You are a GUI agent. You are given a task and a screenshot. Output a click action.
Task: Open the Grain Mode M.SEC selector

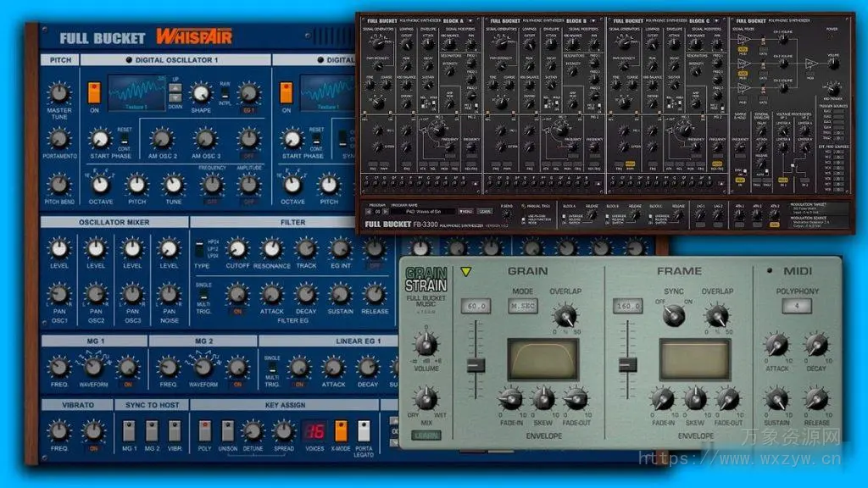point(521,306)
